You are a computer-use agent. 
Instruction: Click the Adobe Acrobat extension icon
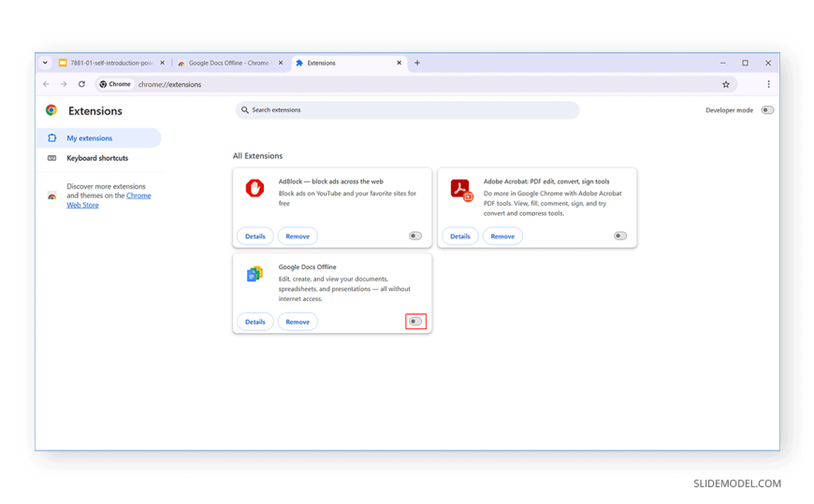(x=461, y=190)
